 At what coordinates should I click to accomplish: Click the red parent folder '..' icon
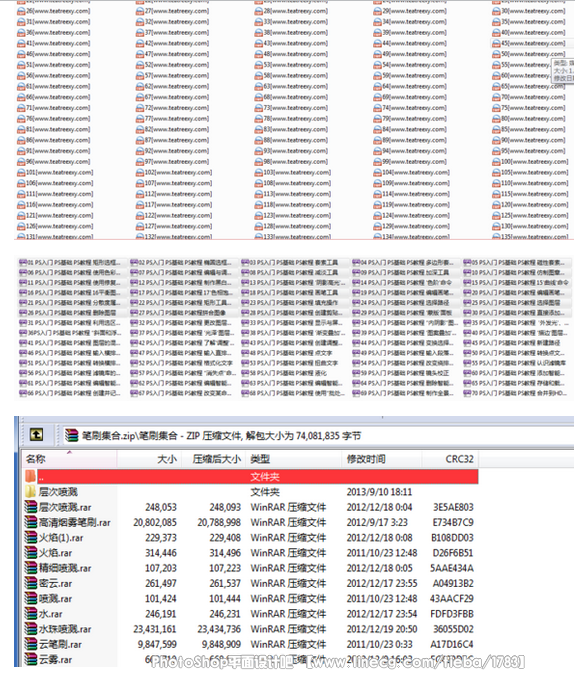[30, 476]
